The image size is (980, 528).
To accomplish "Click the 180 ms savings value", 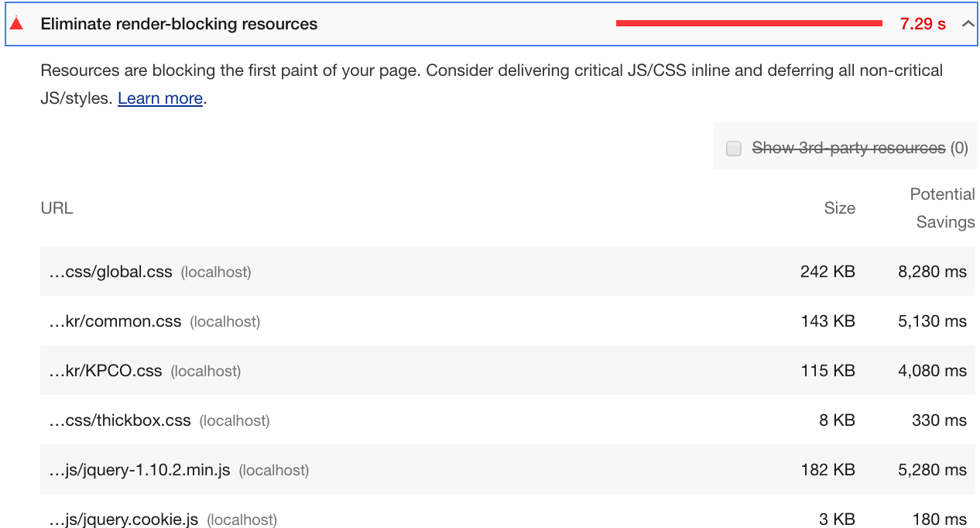I will [940, 519].
